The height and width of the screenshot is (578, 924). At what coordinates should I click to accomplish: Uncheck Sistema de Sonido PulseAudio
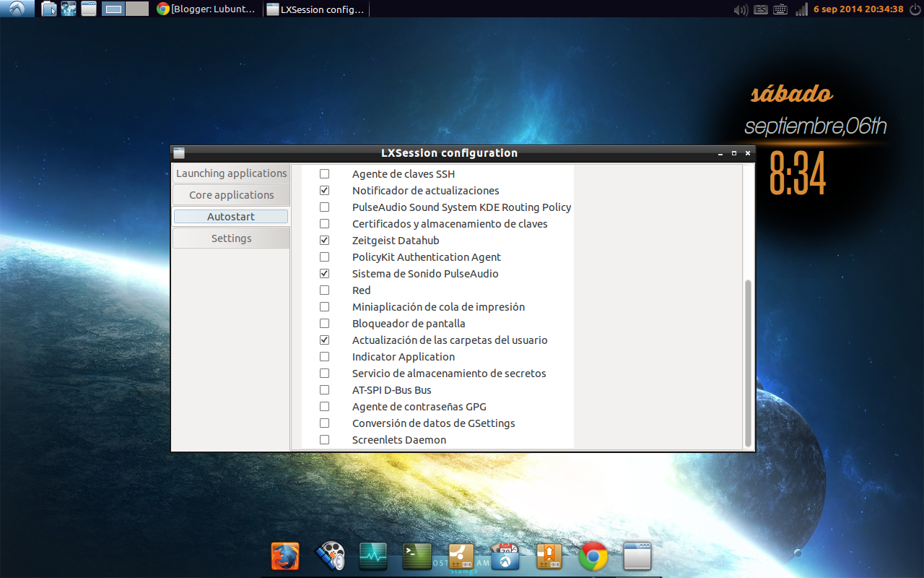click(x=324, y=273)
